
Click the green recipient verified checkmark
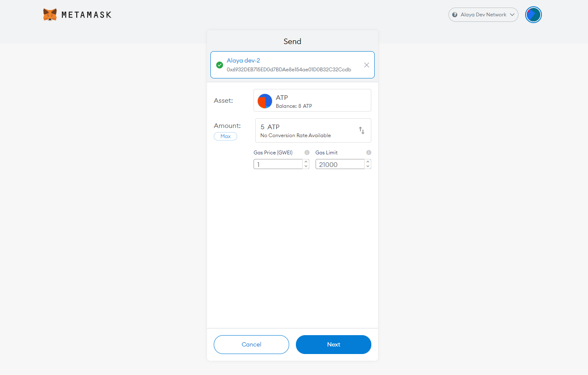pyautogui.click(x=219, y=65)
